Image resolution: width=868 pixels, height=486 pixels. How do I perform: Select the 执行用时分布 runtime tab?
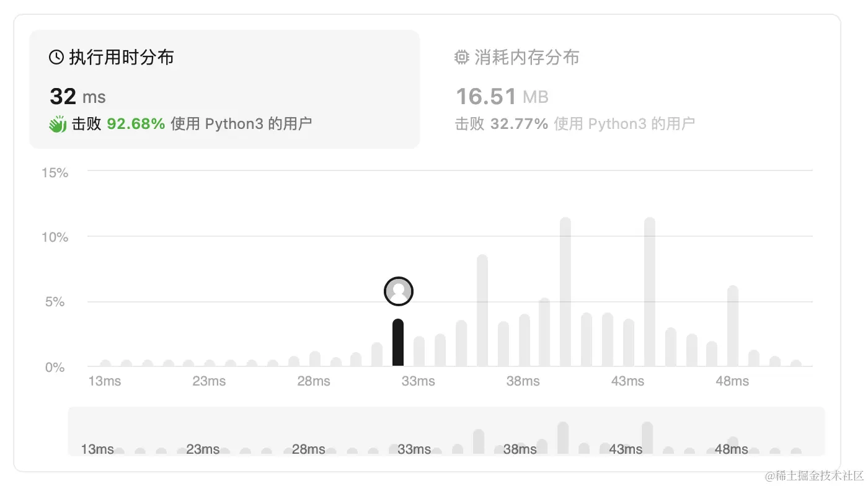tap(224, 89)
